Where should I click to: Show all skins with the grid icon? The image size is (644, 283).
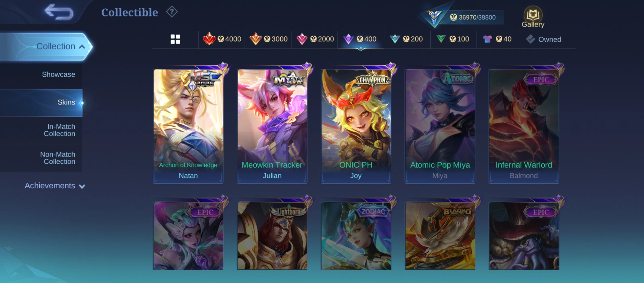[175, 39]
